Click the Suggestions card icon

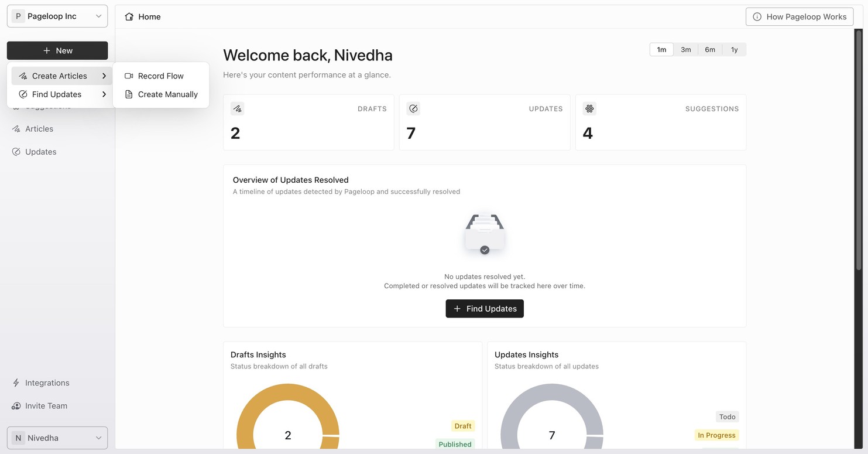coord(589,108)
